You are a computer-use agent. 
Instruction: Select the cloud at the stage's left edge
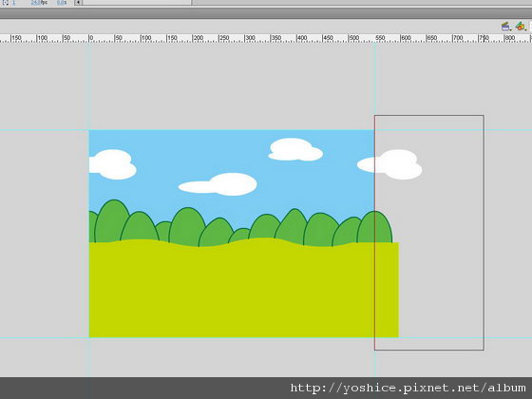[112, 164]
